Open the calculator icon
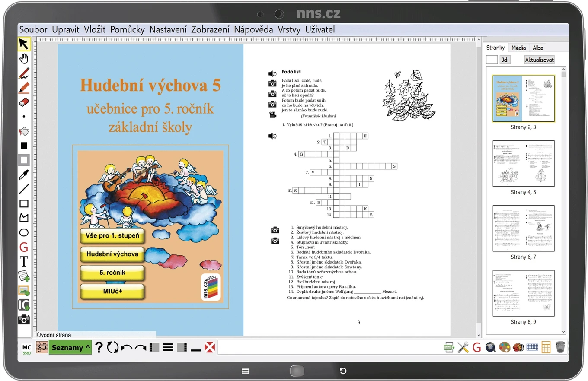This screenshot has height=381, width=588. point(546,347)
